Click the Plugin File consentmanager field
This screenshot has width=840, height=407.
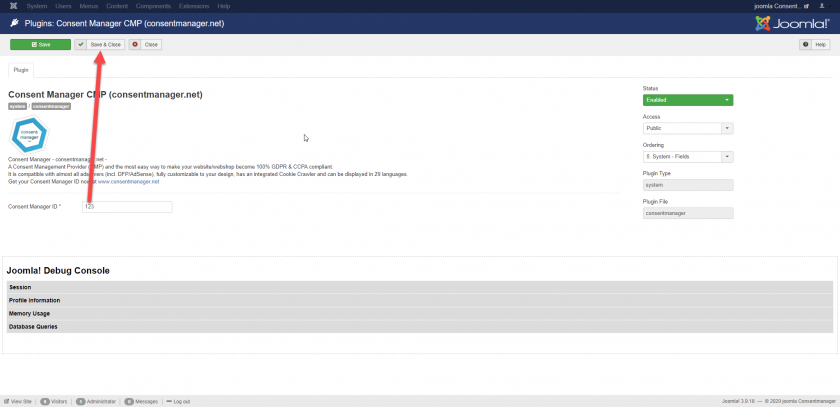coord(688,213)
